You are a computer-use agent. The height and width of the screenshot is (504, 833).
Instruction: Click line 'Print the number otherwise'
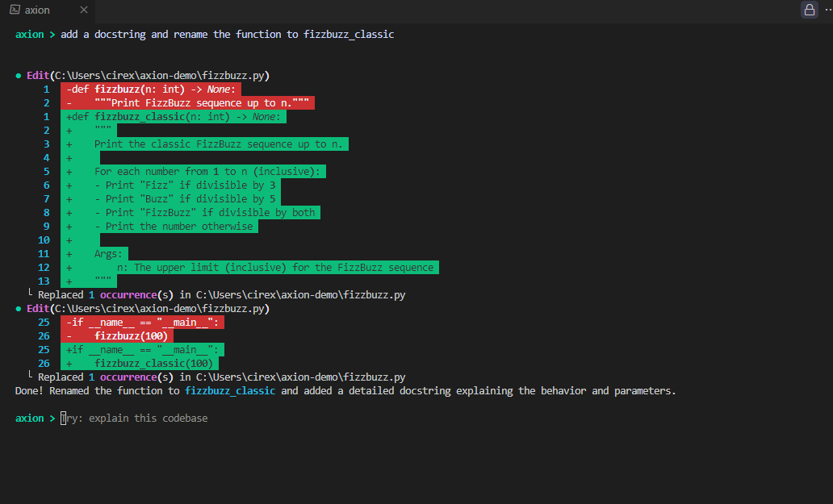(x=159, y=227)
